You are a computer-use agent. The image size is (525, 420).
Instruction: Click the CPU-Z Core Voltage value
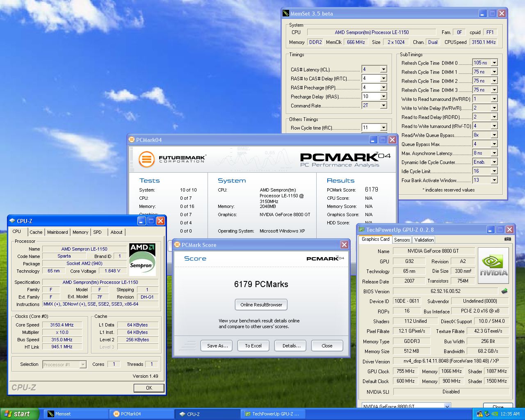112,271
